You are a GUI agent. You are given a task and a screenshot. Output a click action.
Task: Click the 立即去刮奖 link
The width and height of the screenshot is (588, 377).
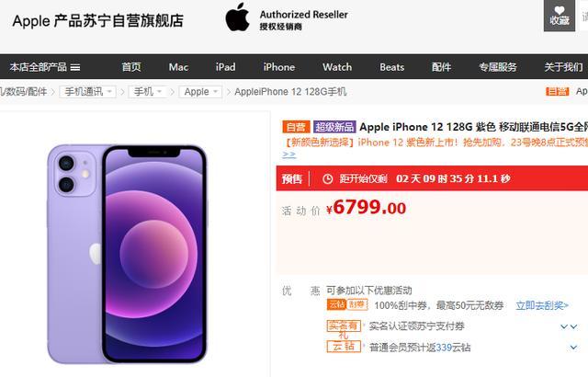(x=542, y=305)
